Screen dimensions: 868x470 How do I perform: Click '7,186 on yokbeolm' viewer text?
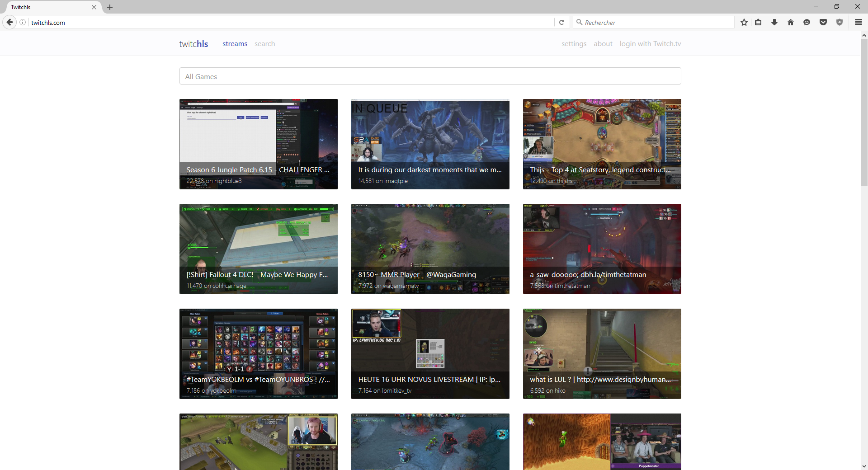tap(211, 390)
